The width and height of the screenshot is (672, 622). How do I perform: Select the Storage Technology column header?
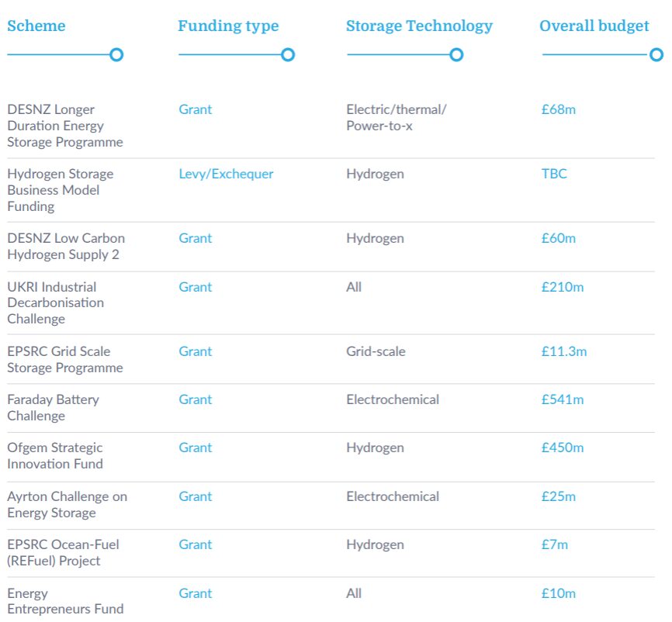point(419,26)
